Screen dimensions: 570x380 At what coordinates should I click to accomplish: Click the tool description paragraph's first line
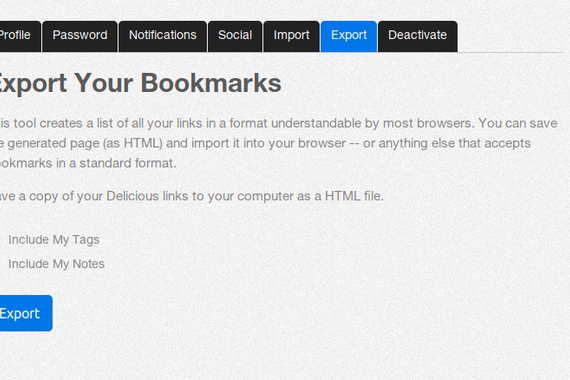[x=278, y=123]
